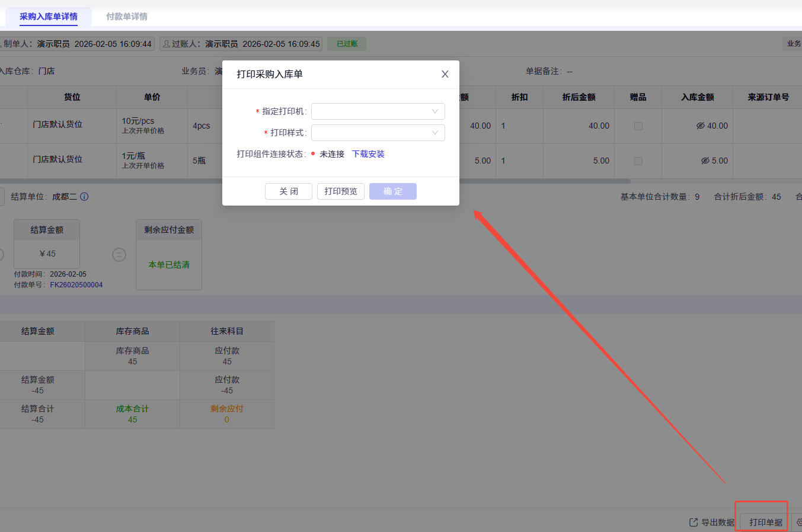Show hidden 入库金额 via eye icon at 5.00
The width and height of the screenshot is (802, 532).
705,161
